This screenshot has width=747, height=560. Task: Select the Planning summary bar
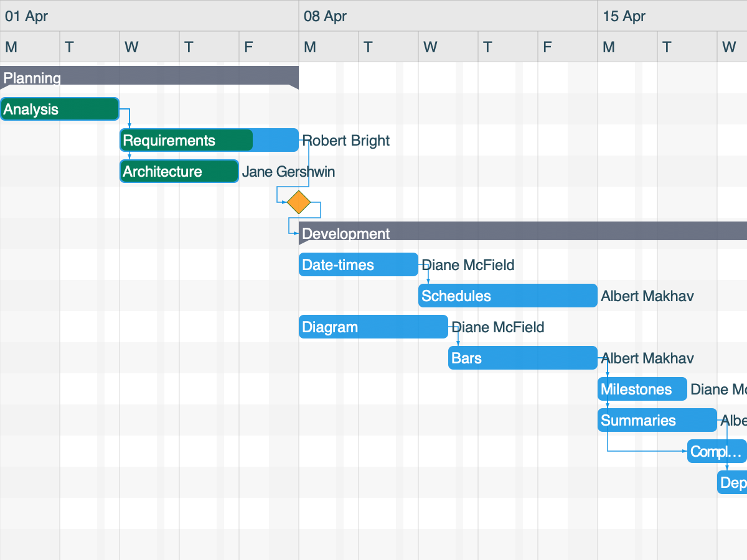[149, 77]
